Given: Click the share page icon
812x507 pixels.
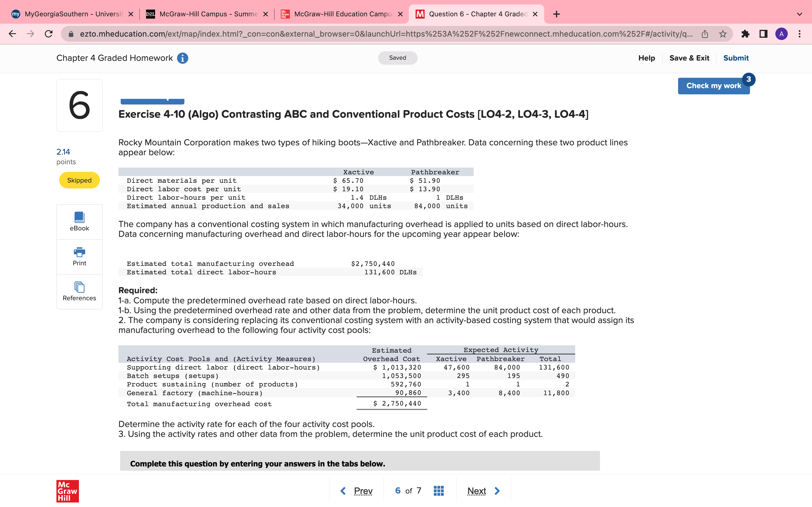Looking at the screenshot, I should point(705,34).
